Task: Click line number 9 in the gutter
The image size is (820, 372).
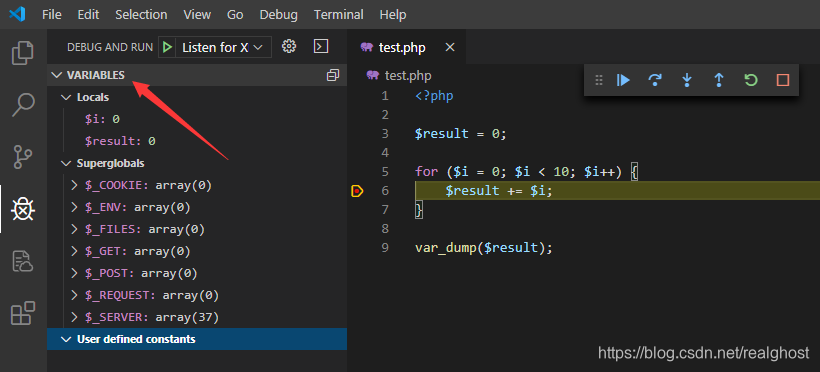Action: point(385,247)
